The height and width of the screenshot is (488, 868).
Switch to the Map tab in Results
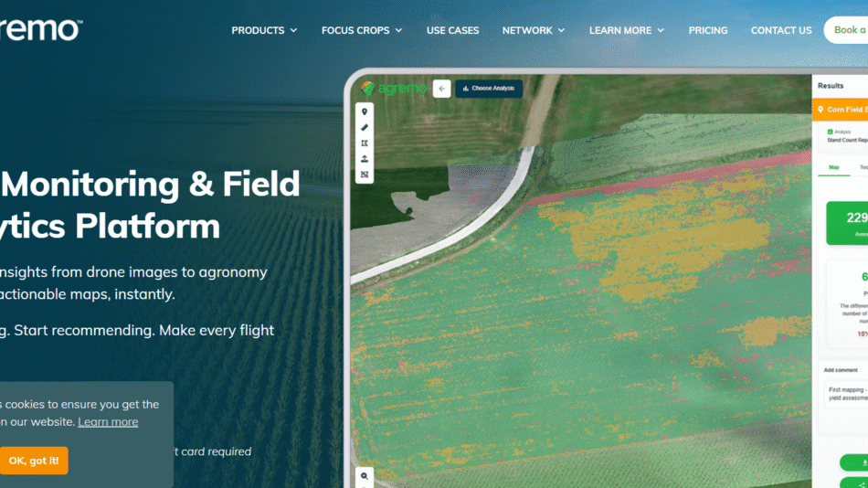pos(833,167)
